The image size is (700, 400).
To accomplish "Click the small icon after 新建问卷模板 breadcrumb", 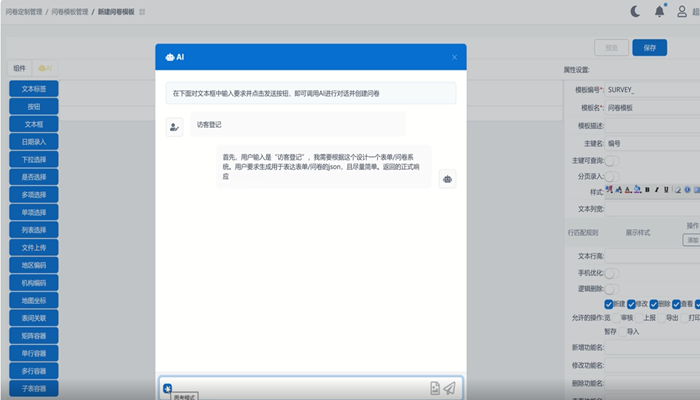I will point(142,12).
